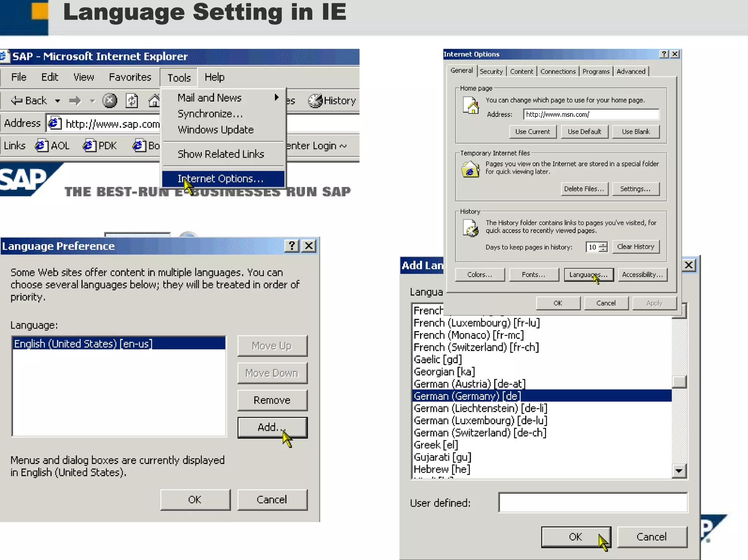Open the History toolbar button

coord(332,100)
